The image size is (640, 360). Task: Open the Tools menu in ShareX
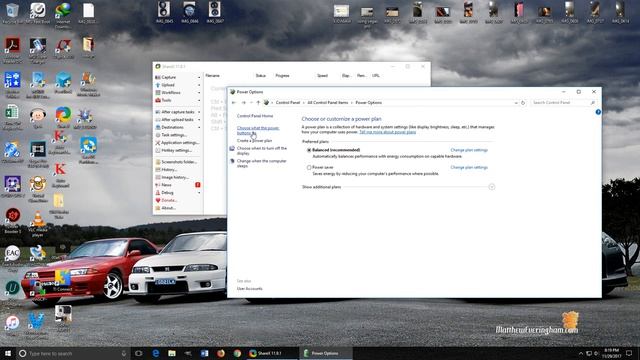178,100
